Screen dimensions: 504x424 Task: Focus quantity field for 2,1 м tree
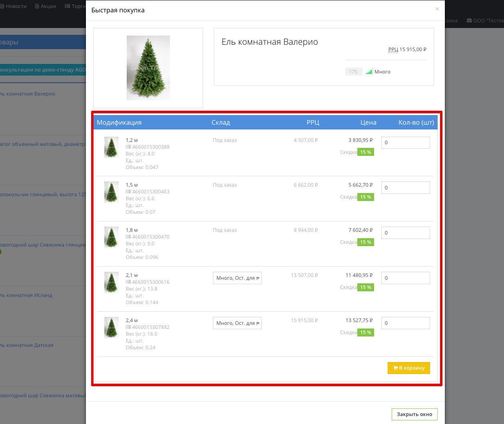405,278
